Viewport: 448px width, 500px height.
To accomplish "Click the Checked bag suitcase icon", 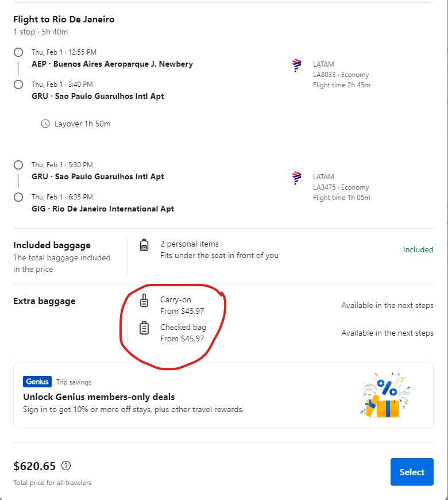I will (144, 328).
